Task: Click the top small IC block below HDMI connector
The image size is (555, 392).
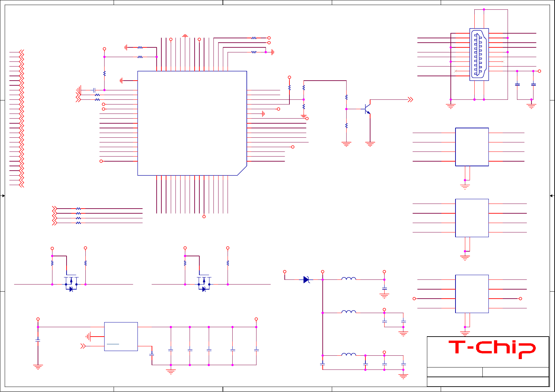Action: point(472,147)
